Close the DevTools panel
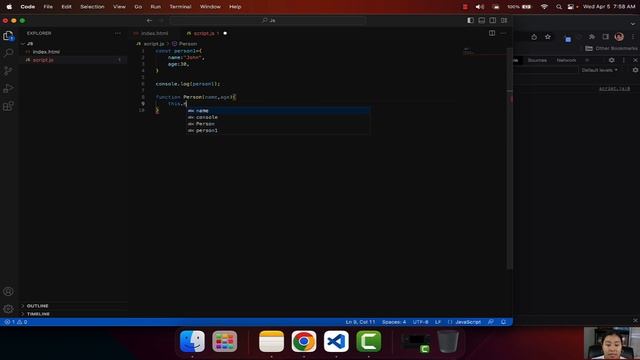This screenshot has width=640, height=360. [635, 60]
